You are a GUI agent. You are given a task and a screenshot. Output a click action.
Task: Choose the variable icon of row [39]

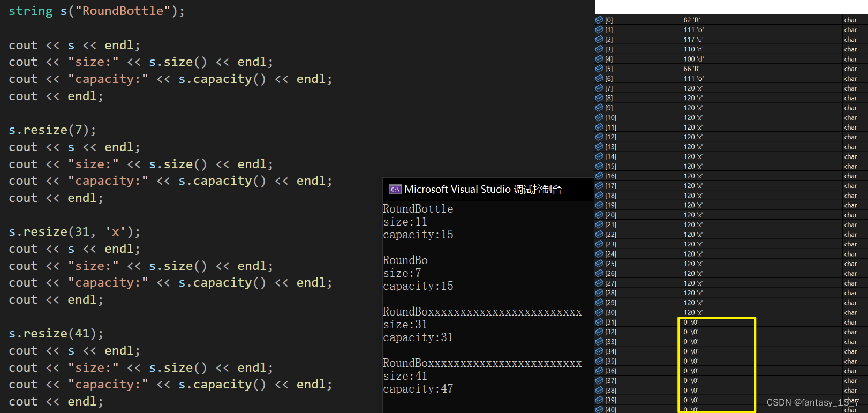[599, 400]
